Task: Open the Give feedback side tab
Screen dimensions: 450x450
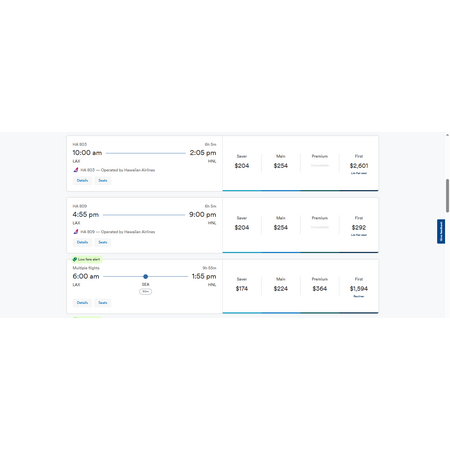Action: click(441, 231)
